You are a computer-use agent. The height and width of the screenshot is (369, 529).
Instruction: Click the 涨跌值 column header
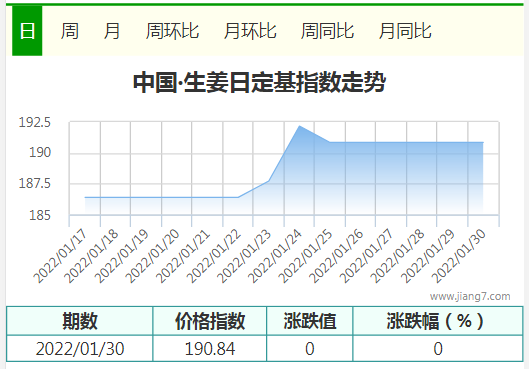(x=310, y=321)
